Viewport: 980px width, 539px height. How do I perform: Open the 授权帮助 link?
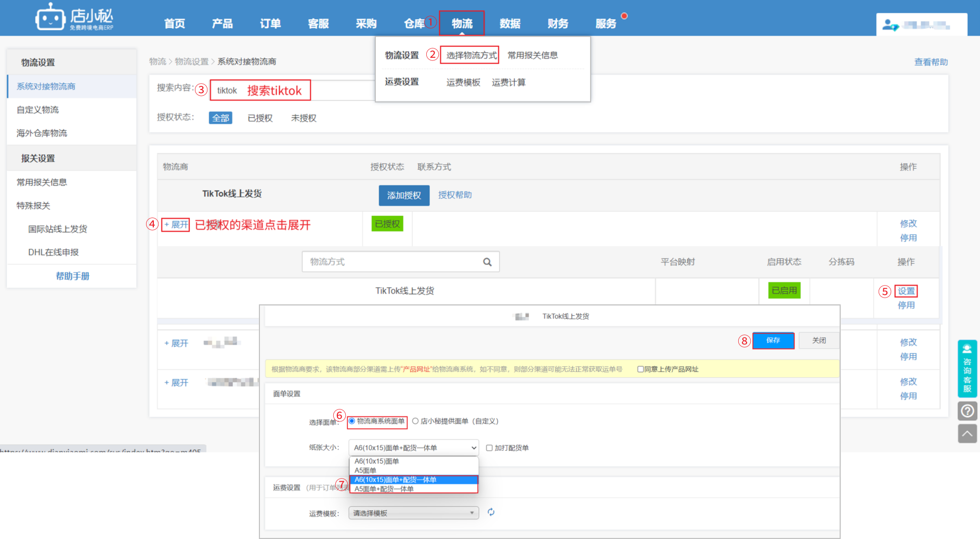pyautogui.click(x=455, y=195)
